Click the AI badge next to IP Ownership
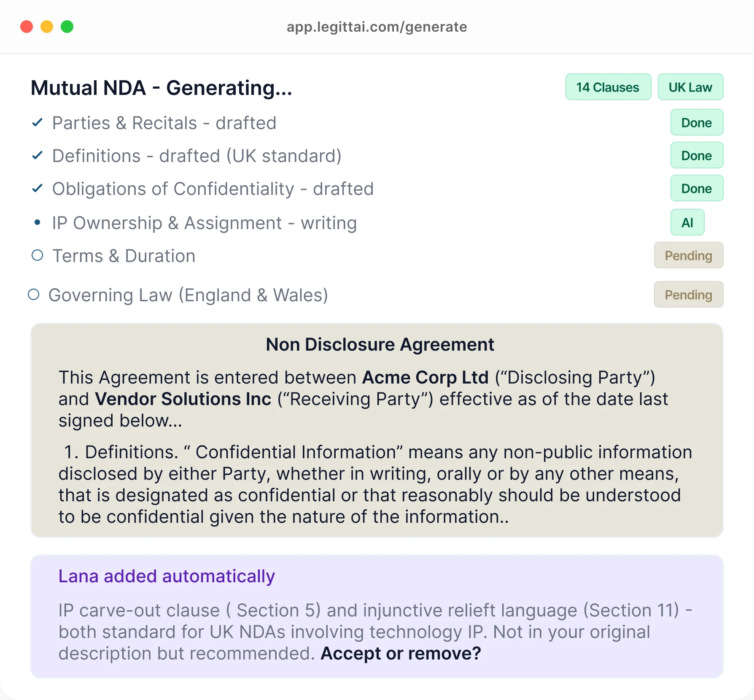754x700 pixels. click(x=687, y=222)
